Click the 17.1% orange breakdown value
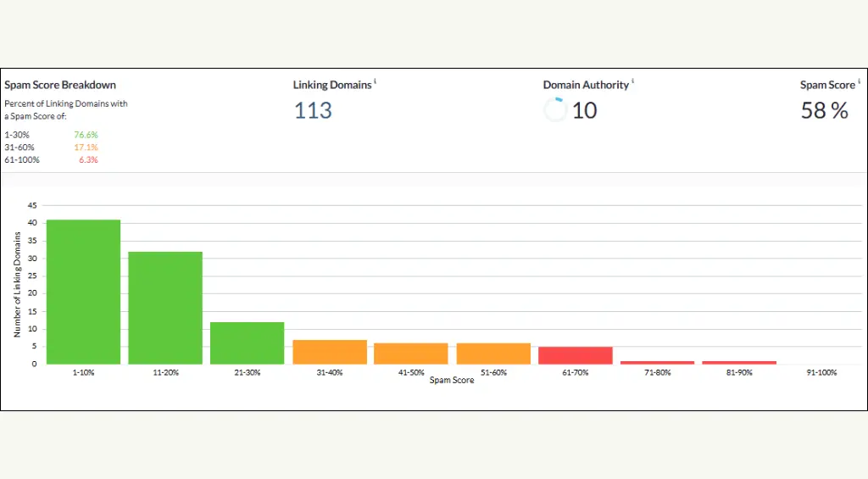This screenshot has width=868, height=479. (86, 148)
